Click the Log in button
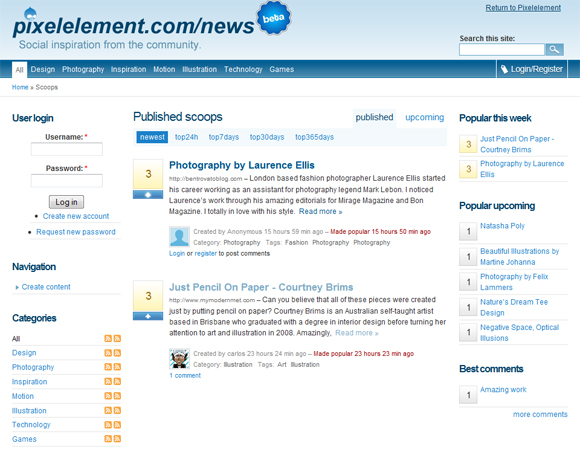 [x=66, y=202]
